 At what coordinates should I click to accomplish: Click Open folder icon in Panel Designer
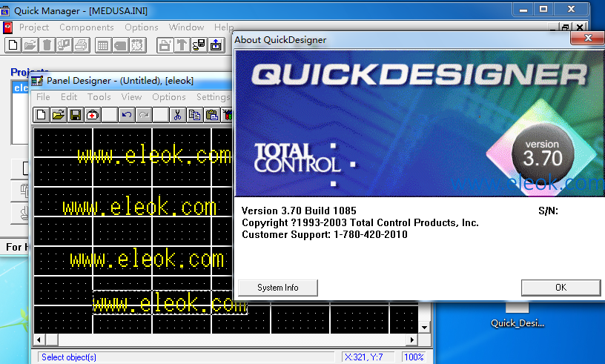pyautogui.click(x=59, y=115)
